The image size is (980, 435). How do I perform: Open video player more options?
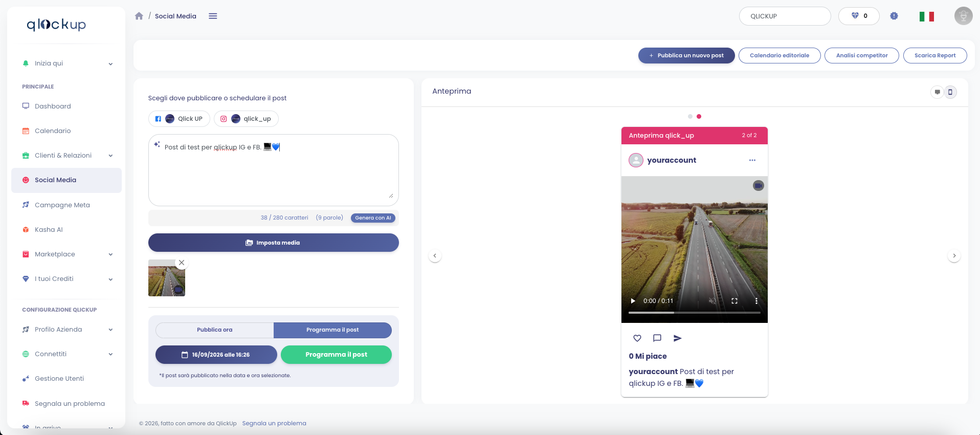pos(756,301)
